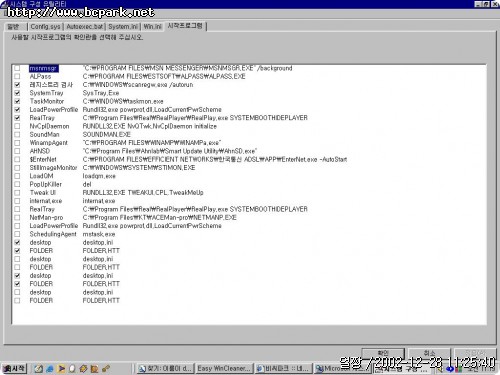This screenshot has height=375, width=500.
Task: Select the NvQTwk NvCplDaemon initialize command
Action: click(x=149, y=126)
